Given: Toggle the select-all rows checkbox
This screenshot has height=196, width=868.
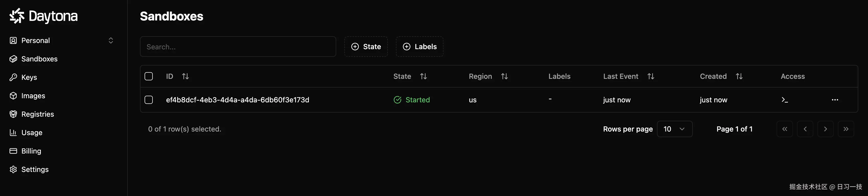Looking at the screenshot, I should pos(149,77).
